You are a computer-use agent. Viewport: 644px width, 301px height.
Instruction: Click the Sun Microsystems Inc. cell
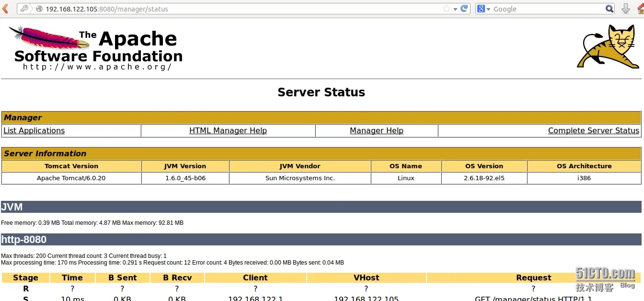[x=300, y=178]
